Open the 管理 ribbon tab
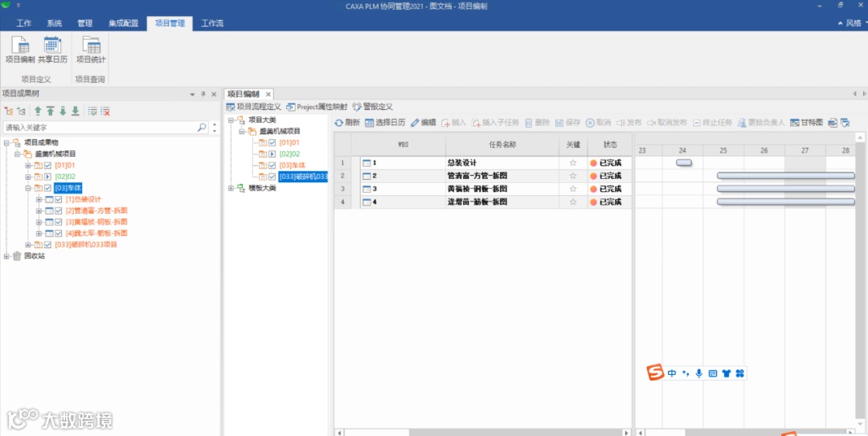Viewport: 868px width, 436px height. pos(84,23)
